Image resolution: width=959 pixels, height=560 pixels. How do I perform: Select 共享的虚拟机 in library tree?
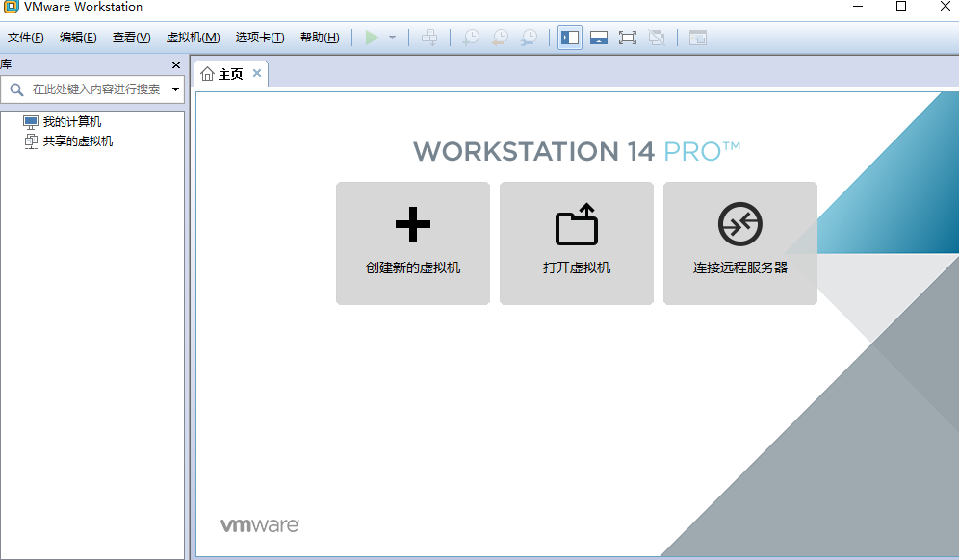pos(78,141)
